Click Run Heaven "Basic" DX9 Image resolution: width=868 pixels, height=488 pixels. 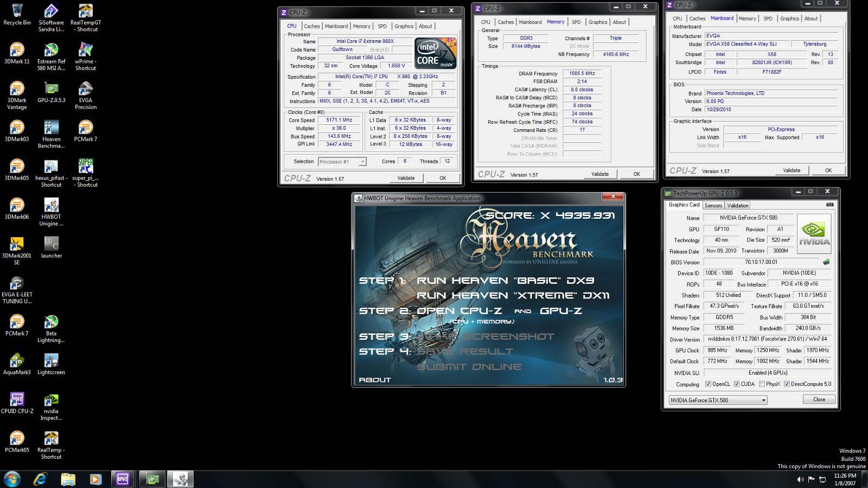[x=505, y=281]
